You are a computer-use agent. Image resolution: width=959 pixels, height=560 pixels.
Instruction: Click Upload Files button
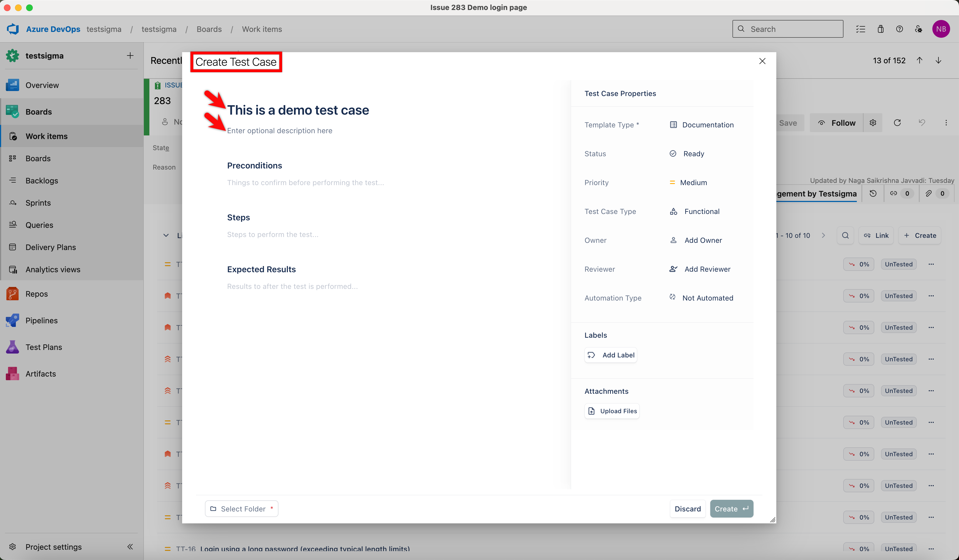point(612,411)
